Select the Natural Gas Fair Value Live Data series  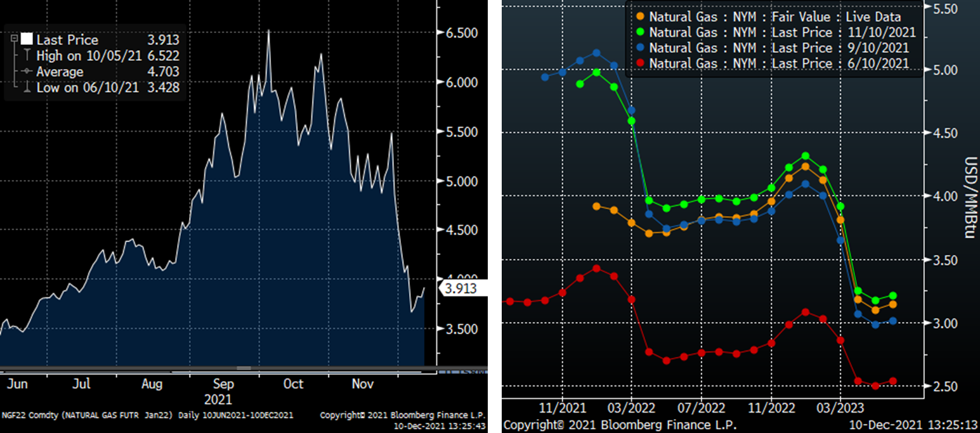tap(774, 17)
